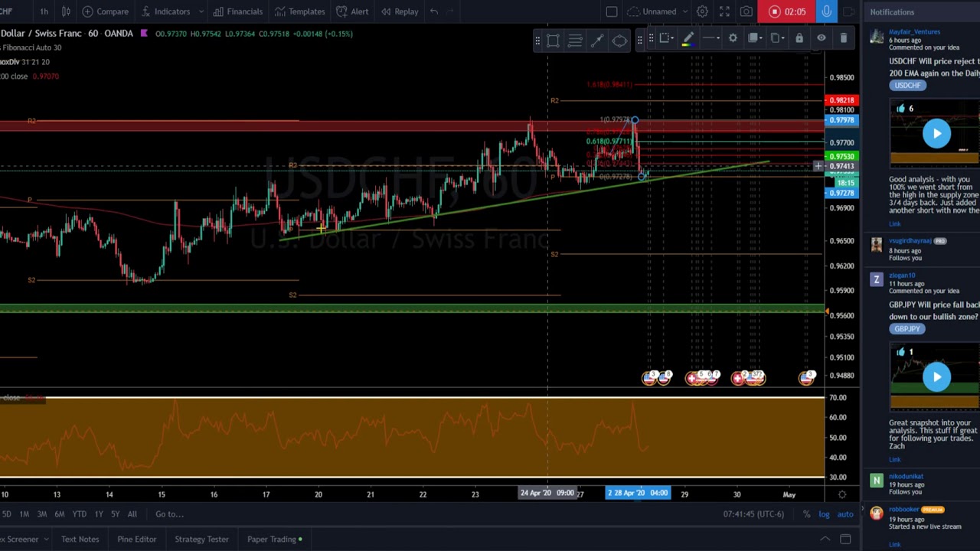This screenshot has width=980, height=551.
Task: Delete the selected drawing with trash icon
Action: (844, 38)
